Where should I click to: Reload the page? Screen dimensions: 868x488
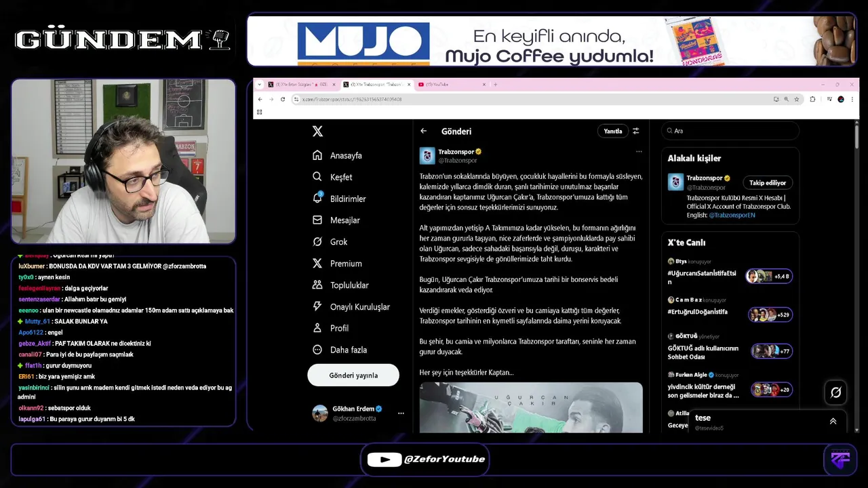(283, 99)
